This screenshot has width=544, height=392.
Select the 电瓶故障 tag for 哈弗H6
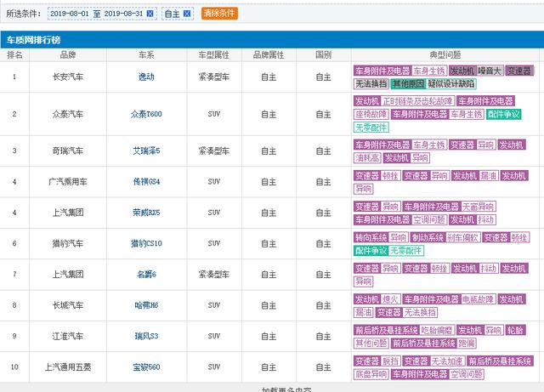tap(478, 299)
